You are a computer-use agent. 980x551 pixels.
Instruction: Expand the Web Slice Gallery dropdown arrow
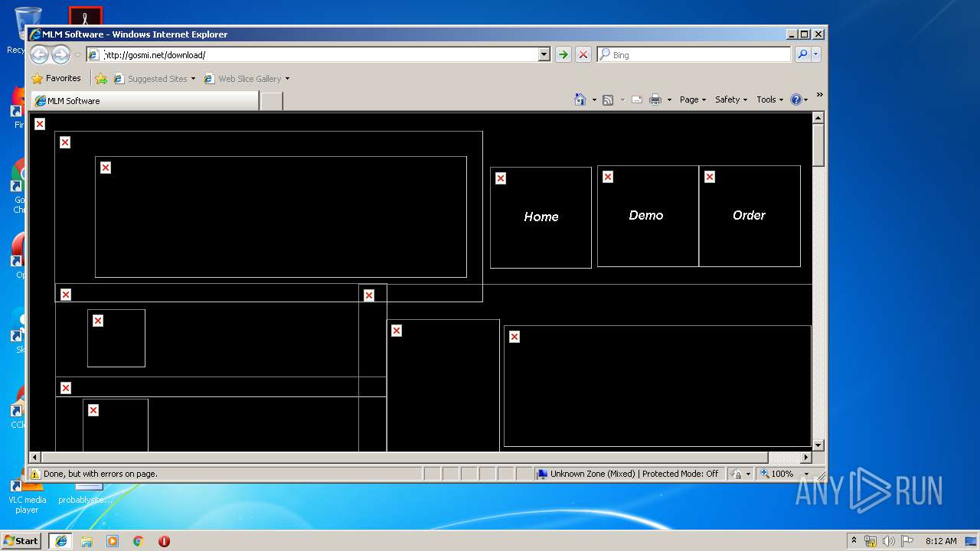pyautogui.click(x=287, y=78)
